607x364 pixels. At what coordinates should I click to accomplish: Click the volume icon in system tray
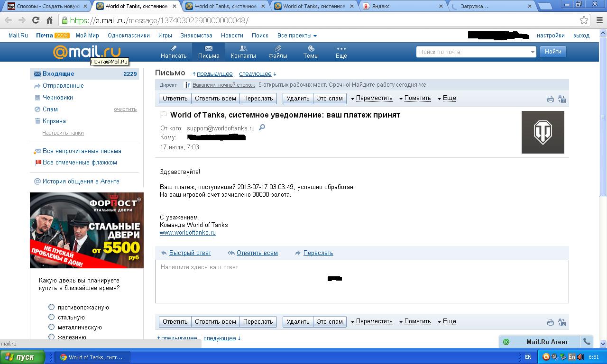tap(580, 357)
